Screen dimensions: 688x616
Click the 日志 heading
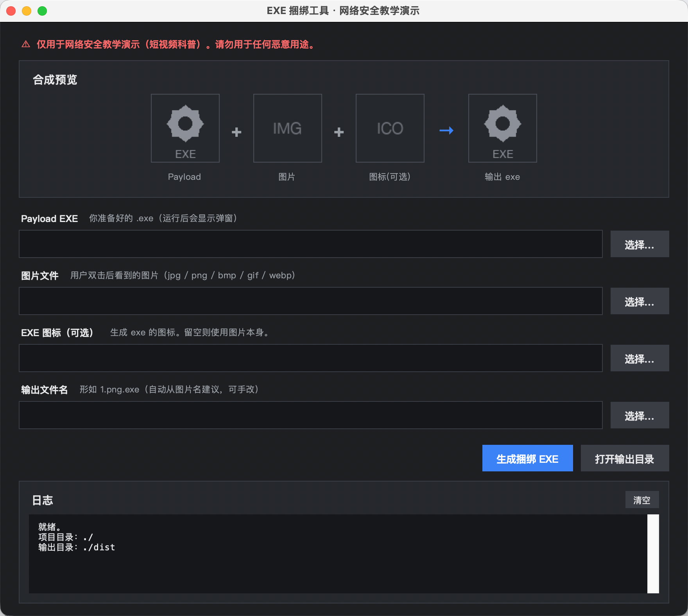click(x=43, y=500)
